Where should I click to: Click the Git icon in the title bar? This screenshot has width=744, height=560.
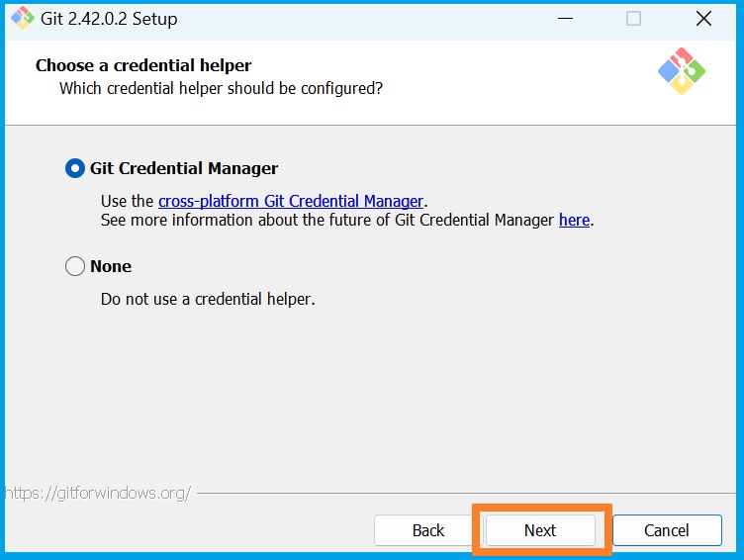point(22,19)
